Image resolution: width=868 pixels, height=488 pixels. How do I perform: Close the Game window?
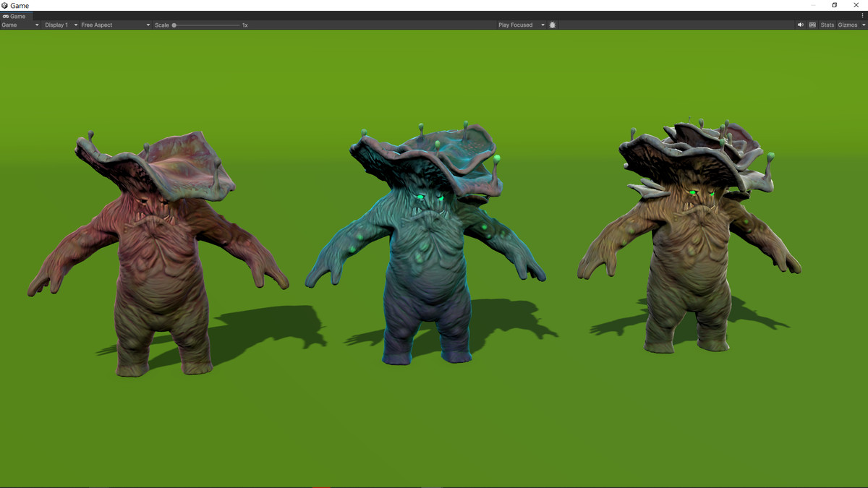click(x=858, y=5)
